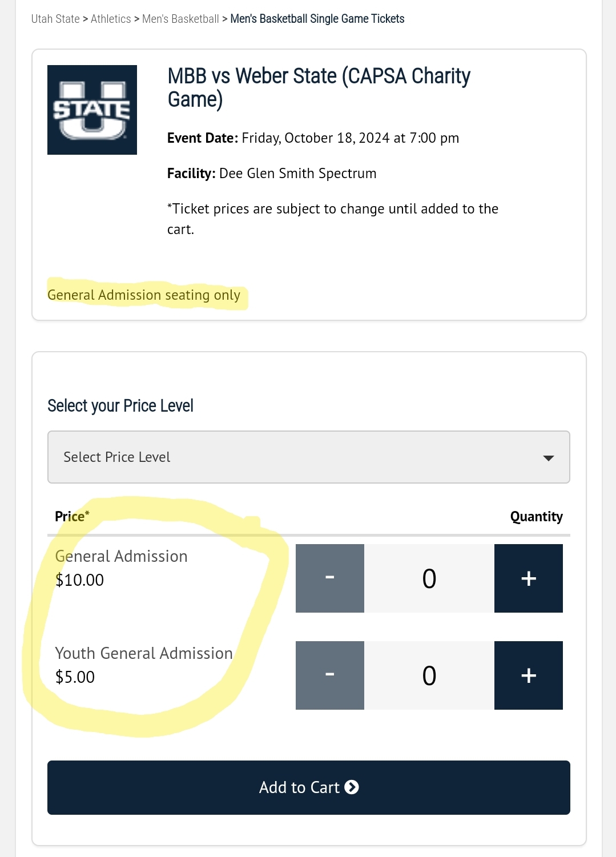Click General Admission quantity field
616x857 pixels.
point(429,578)
